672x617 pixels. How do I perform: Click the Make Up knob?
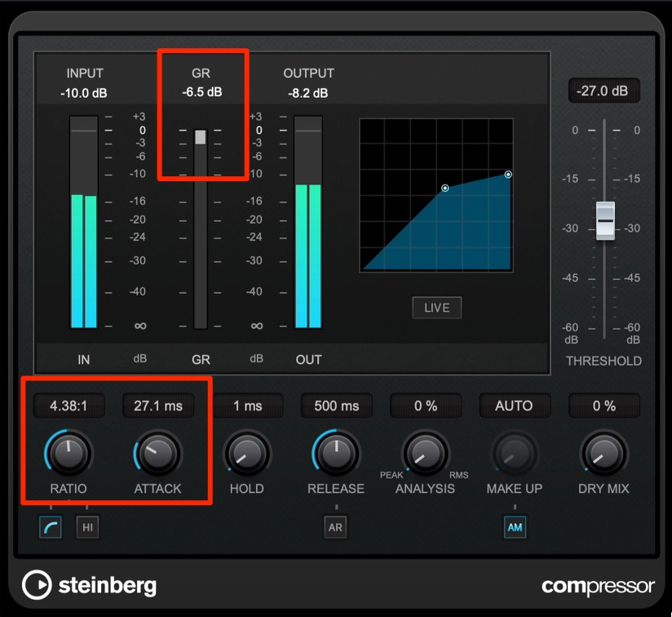point(515,453)
